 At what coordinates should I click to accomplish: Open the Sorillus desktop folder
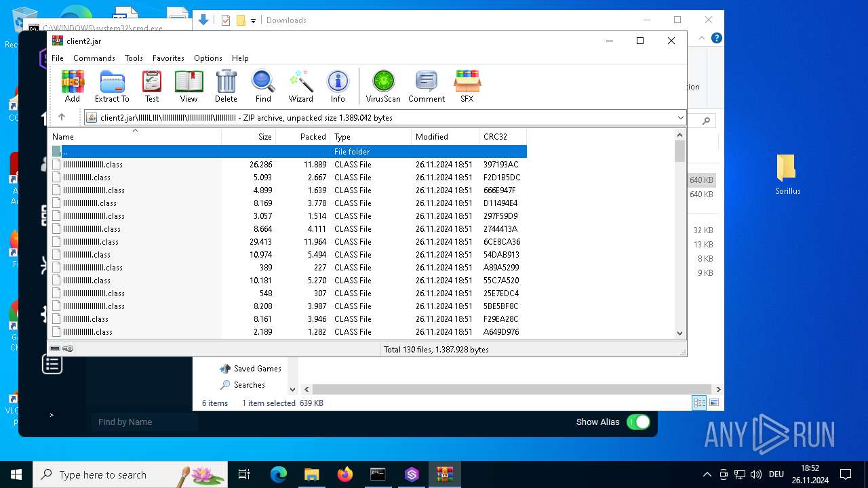(787, 175)
